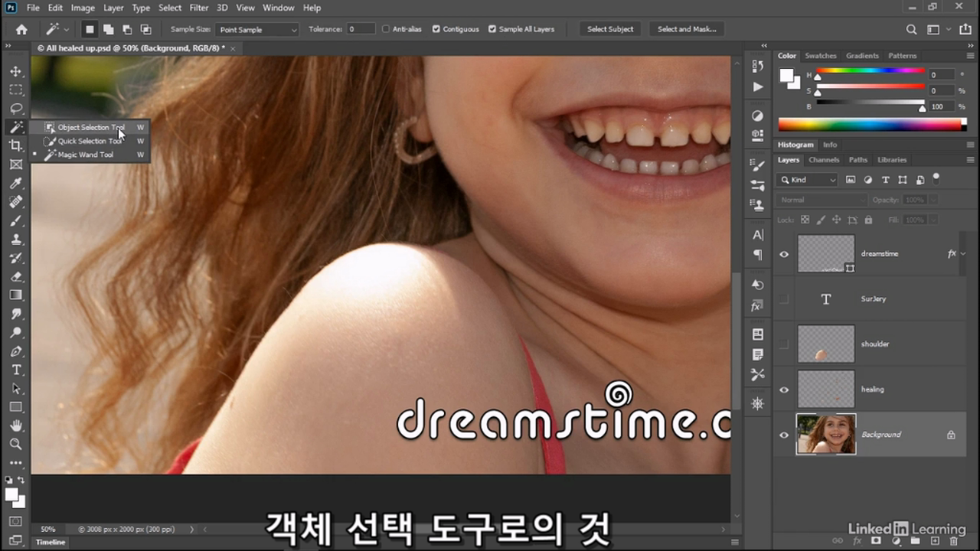Click the Select and Mask button
Viewport: 980px width, 551px height.
point(687,29)
